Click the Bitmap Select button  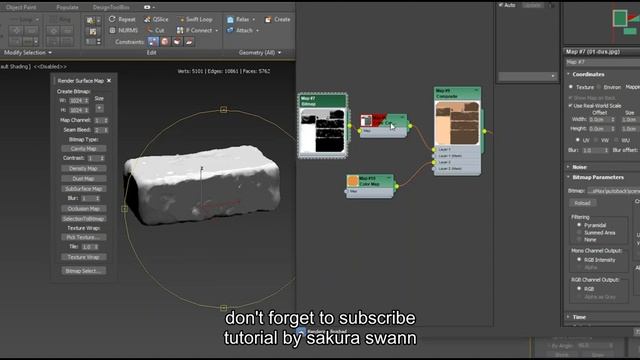point(84,271)
